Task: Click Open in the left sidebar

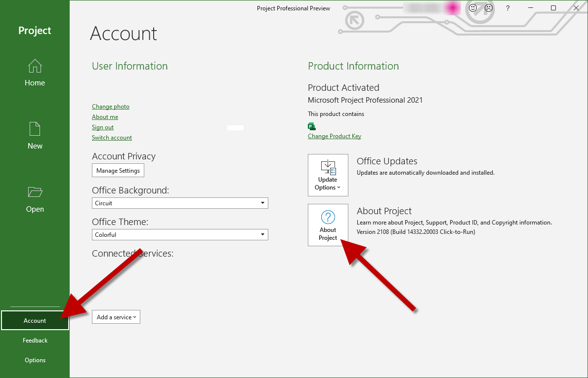Action: [35, 199]
